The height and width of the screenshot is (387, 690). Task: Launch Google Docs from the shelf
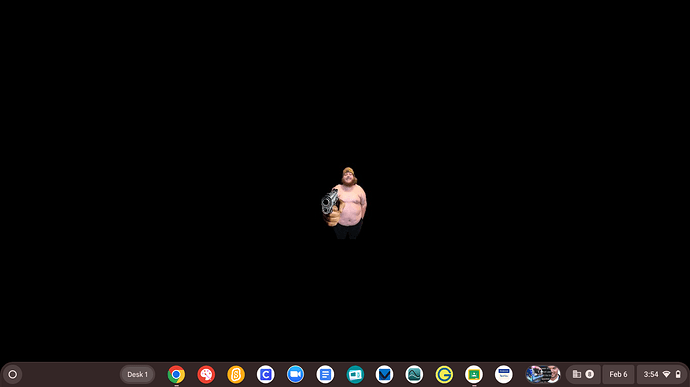click(x=325, y=375)
